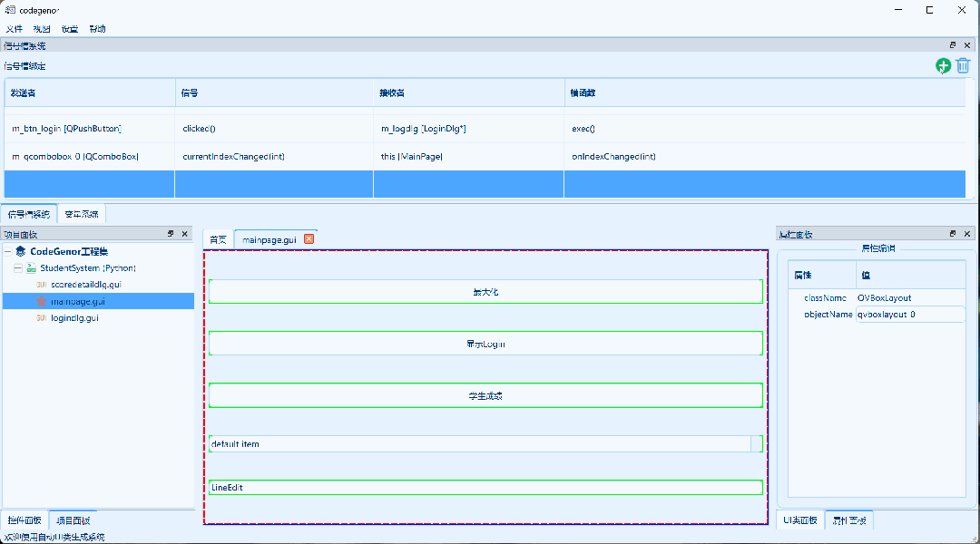This screenshot has width=980, height=544.
Task: Select scoredetaildlg.gui in project tree
Action: [x=86, y=284]
